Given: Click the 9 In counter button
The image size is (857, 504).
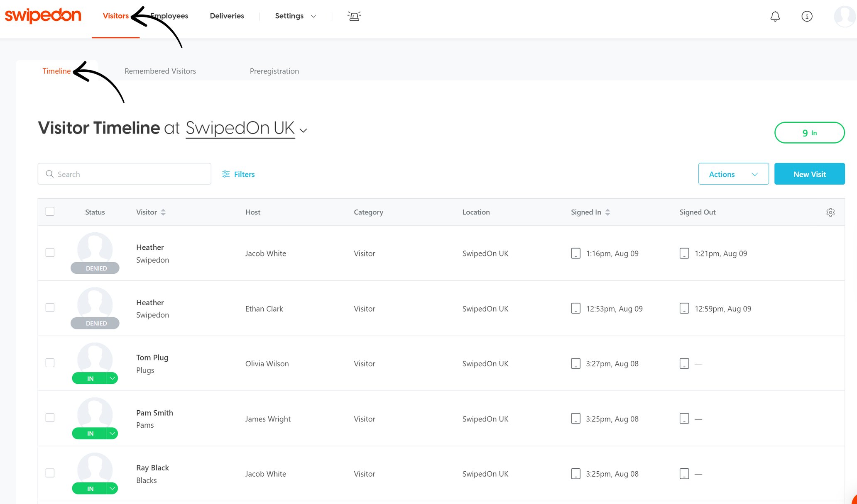Looking at the screenshot, I should (x=809, y=133).
